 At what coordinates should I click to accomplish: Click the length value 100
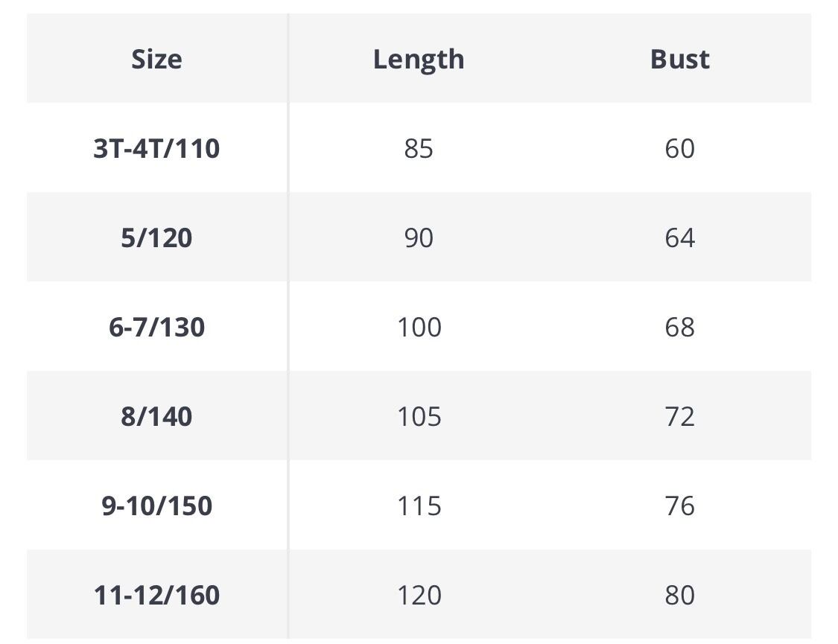[419, 327]
